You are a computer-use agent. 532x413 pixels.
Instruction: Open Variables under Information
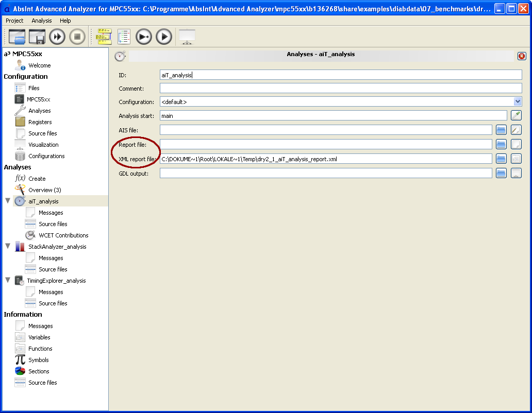coord(32,337)
